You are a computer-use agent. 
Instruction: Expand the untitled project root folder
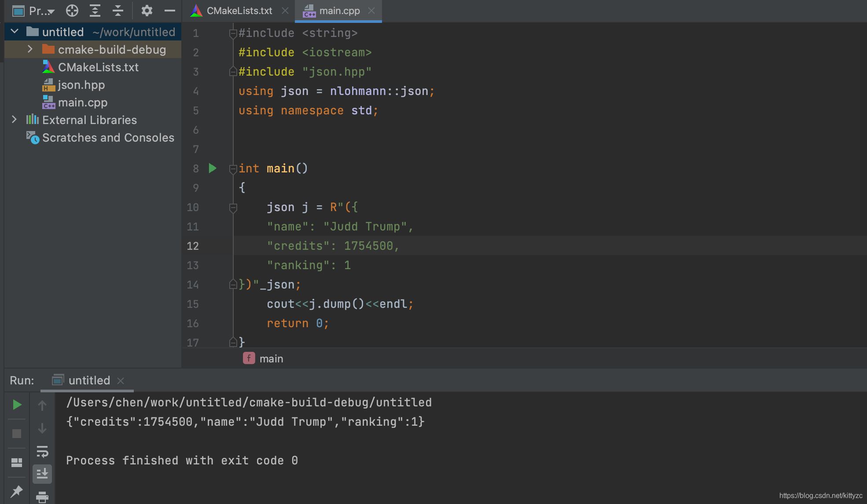tap(15, 32)
